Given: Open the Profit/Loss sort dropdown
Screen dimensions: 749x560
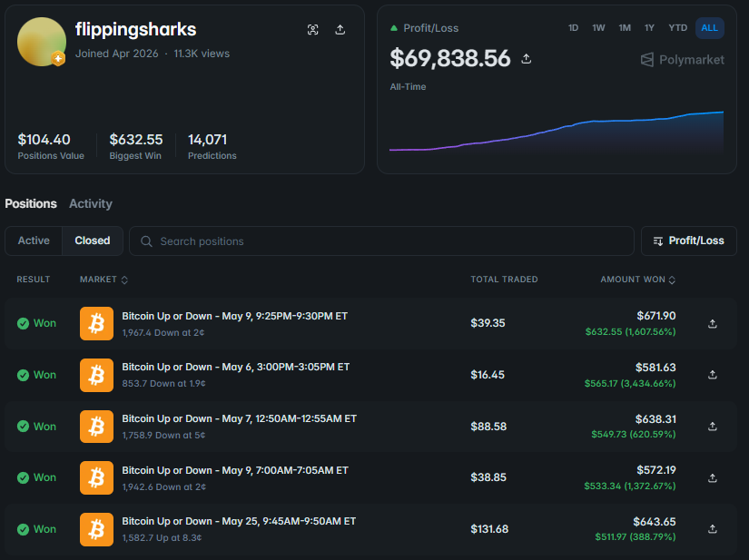Looking at the screenshot, I should coord(689,241).
